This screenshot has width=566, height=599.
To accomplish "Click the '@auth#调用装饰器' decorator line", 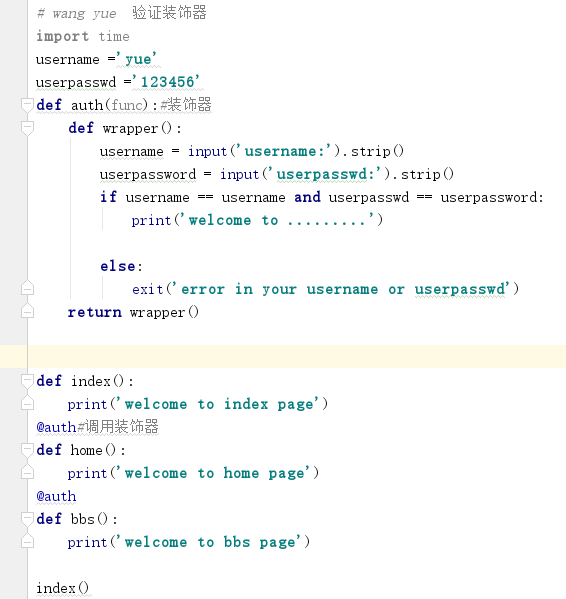I will (x=97, y=427).
